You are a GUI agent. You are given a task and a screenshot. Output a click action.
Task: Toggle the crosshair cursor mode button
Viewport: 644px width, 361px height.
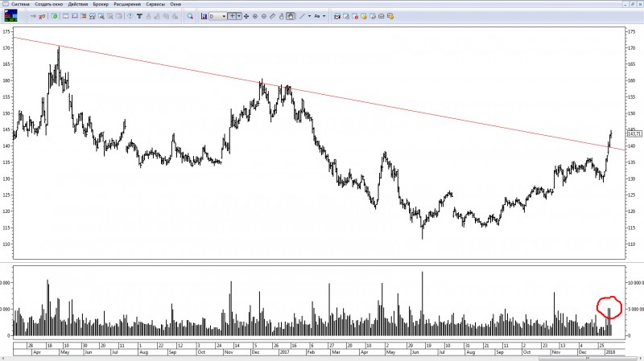233,16
